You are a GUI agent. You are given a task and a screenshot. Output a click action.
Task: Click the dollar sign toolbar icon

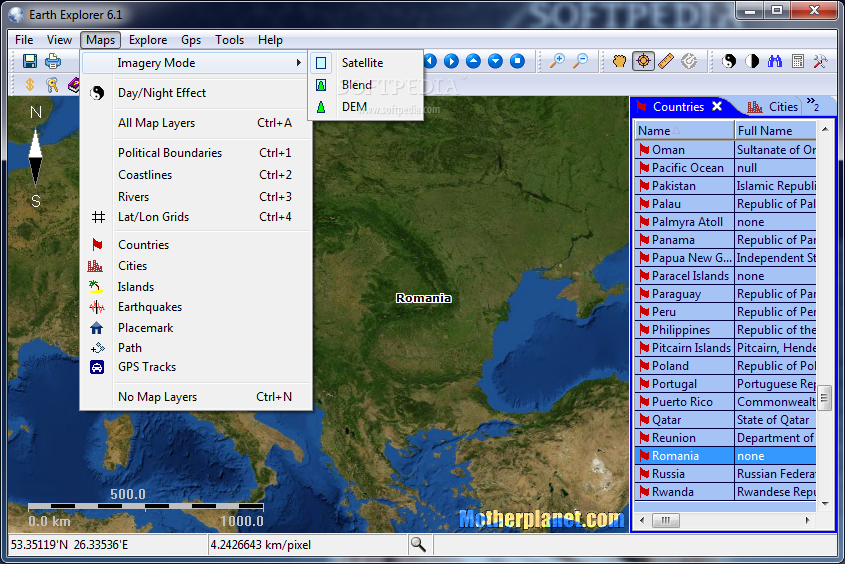30,85
